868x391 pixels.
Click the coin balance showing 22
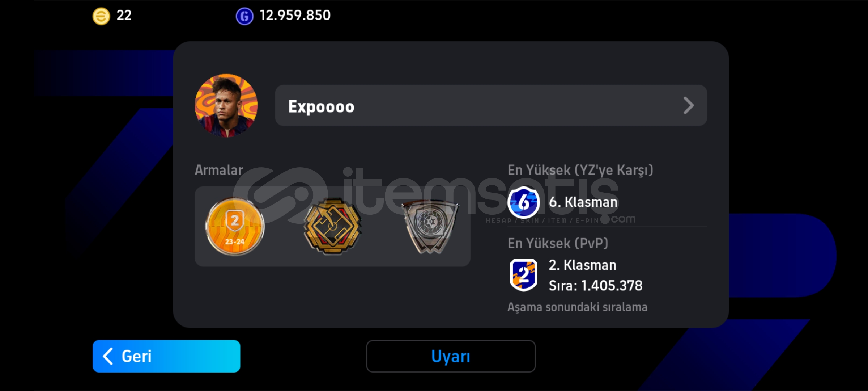pos(124,16)
